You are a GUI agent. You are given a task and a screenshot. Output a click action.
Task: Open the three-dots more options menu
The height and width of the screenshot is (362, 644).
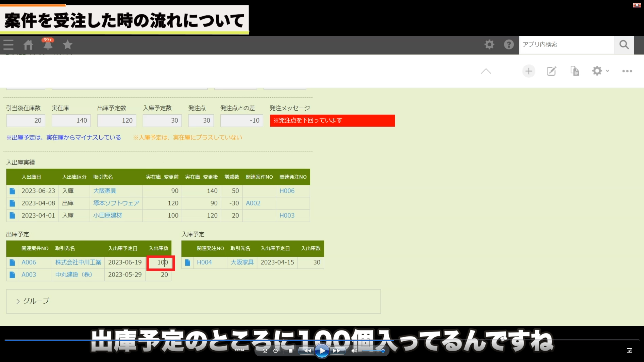pyautogui.click(x=627, y=71)
